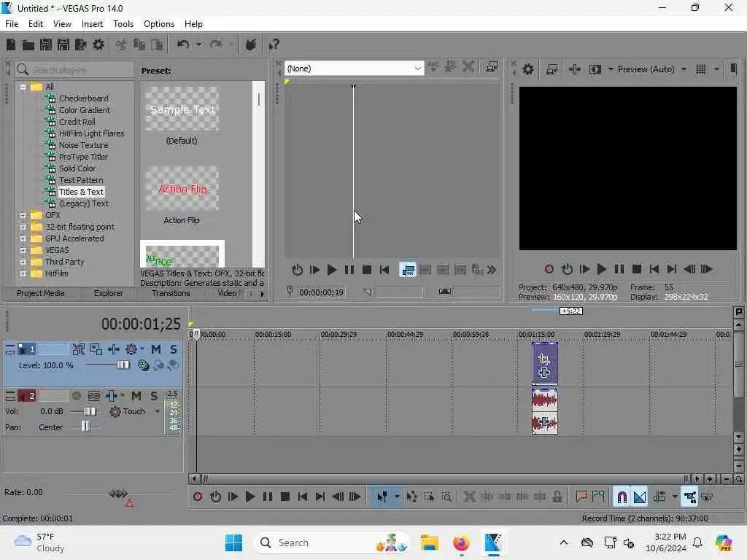
Task: Select Credit Roll generator
Action: [77, 122]
